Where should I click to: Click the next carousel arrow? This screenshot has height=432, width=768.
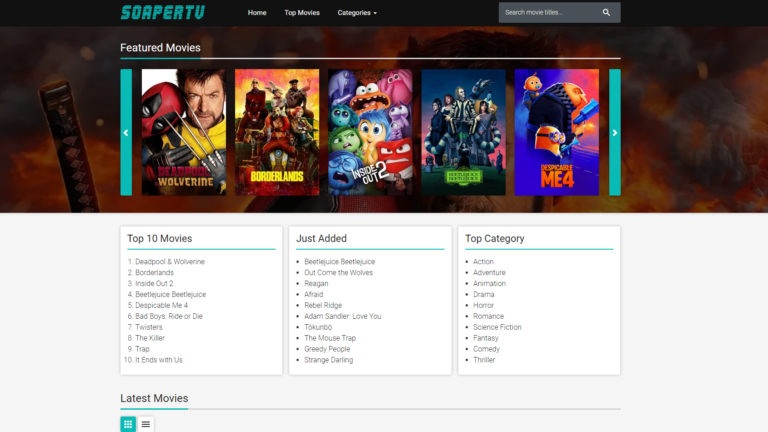615,132
